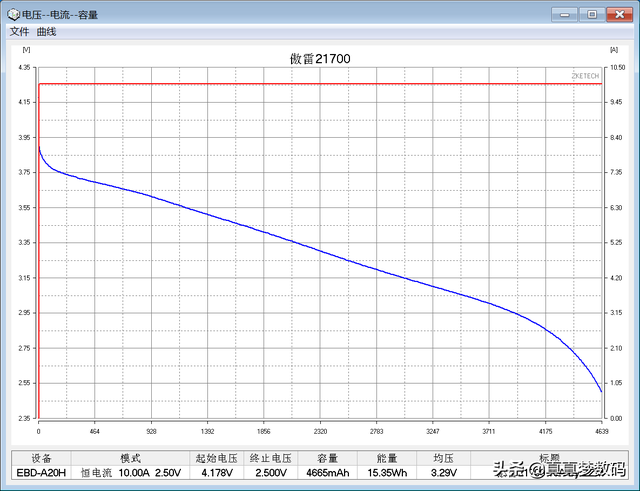Close the 电压--电流--容量 window
Image resolution: width=640 pixels, height=491 pixels.
point(619,15)
